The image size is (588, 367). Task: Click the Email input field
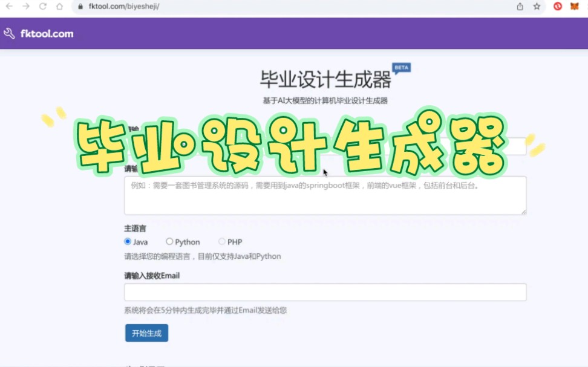[x=325, y=292]
